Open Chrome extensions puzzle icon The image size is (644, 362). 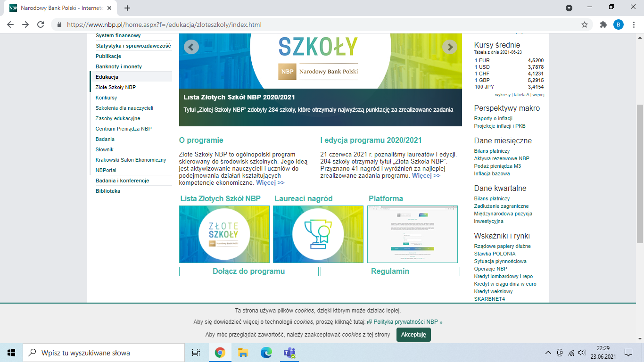pyautogui.click(x=603, y=25)
